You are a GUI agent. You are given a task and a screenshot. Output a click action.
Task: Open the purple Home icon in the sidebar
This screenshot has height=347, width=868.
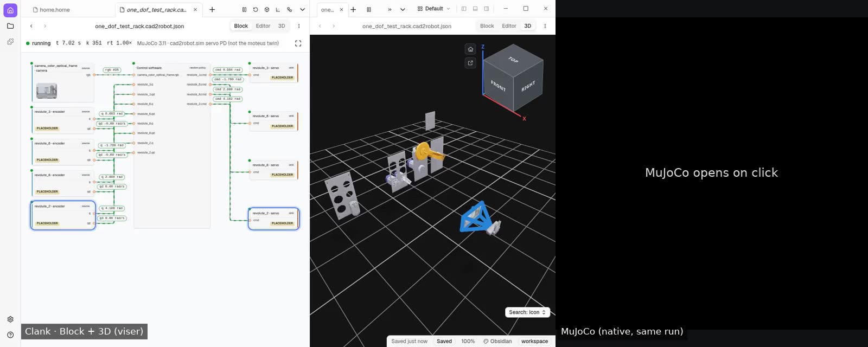point(10,10)
